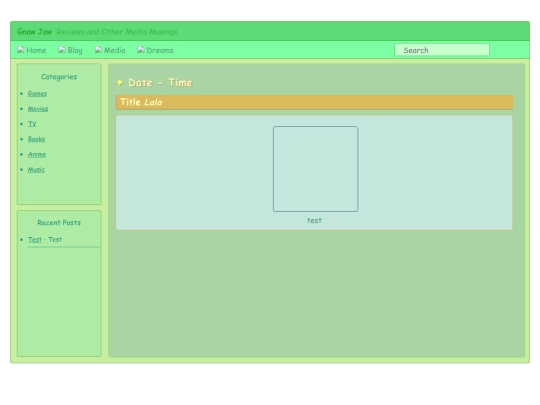Click the empty image placeholder in the post
This screenshot has height=405, width=540.
pyautogui.click(x=315, y=169)
